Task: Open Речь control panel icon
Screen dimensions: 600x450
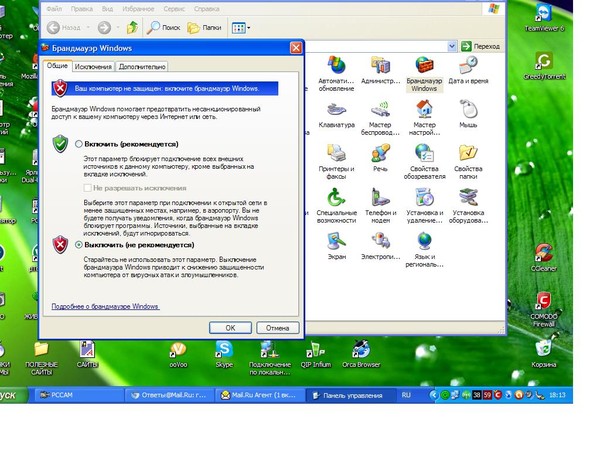Action: coord(380,158)
